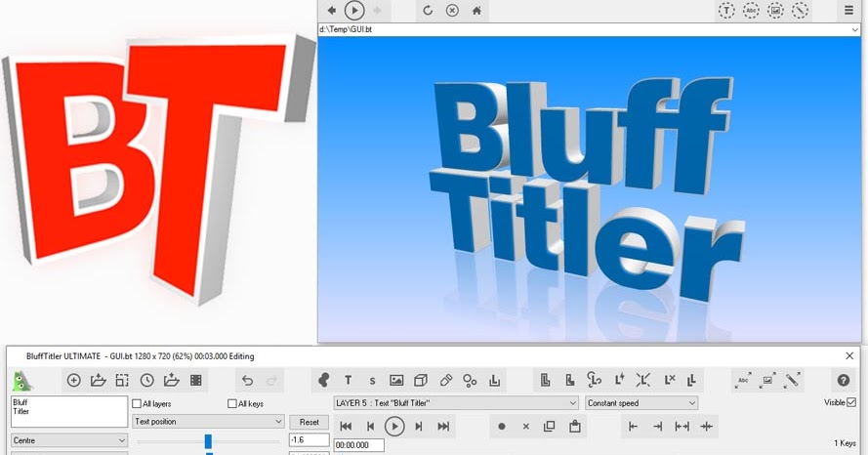Delete active layer with L-x icon
The height and width of the screenshot is (455, 868).
point(669,380)
